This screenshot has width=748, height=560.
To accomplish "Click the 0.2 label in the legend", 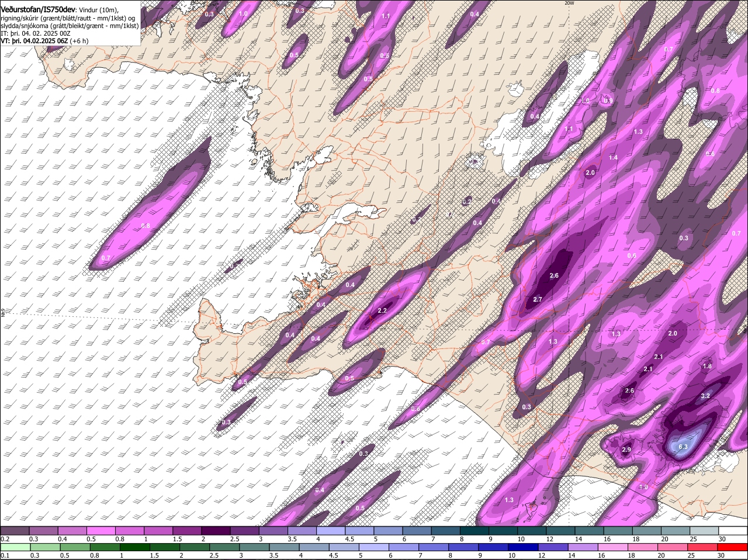I will click(x=5, y=539).
